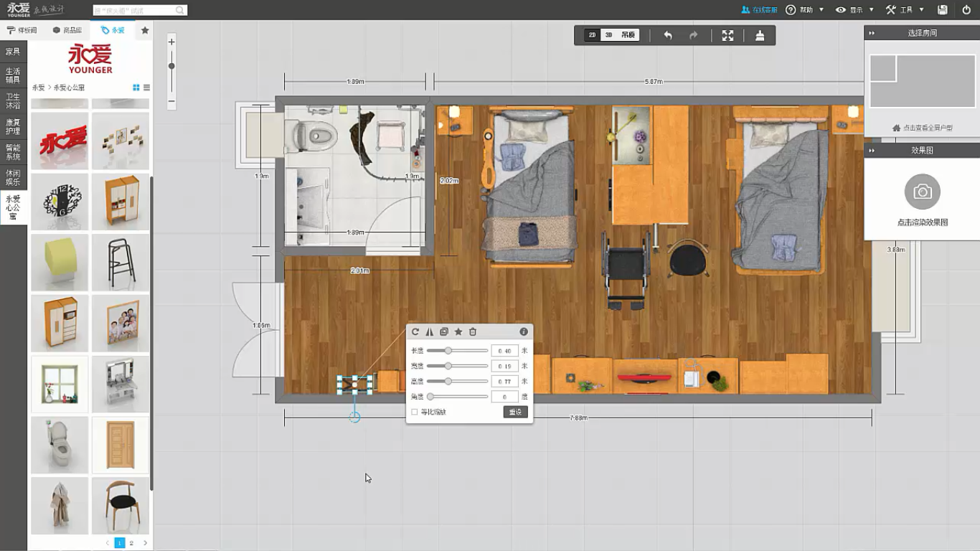Click the 在线客服 online support link
The height and width of the screenshot is (551, 980).
[759, 10]
